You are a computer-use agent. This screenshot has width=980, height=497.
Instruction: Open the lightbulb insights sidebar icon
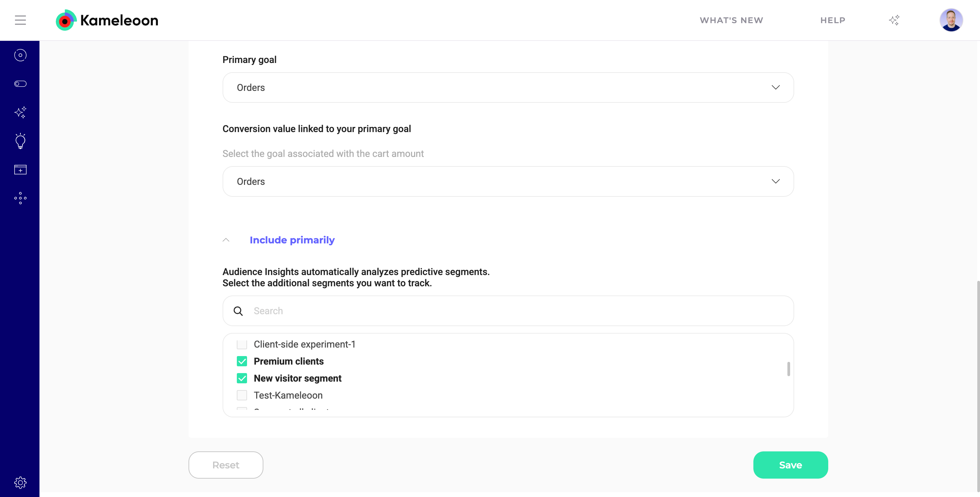coord(20,141)
